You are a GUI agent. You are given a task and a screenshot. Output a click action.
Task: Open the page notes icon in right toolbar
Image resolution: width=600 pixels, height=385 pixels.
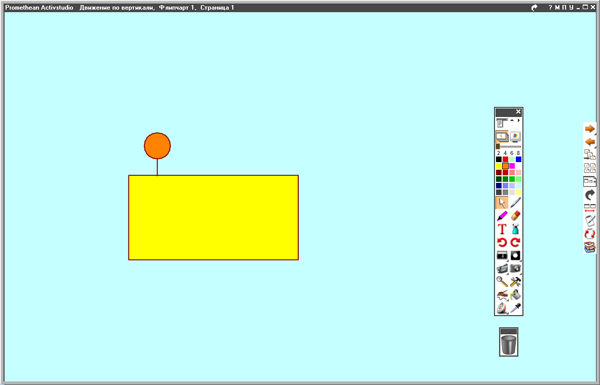[590, 181]
